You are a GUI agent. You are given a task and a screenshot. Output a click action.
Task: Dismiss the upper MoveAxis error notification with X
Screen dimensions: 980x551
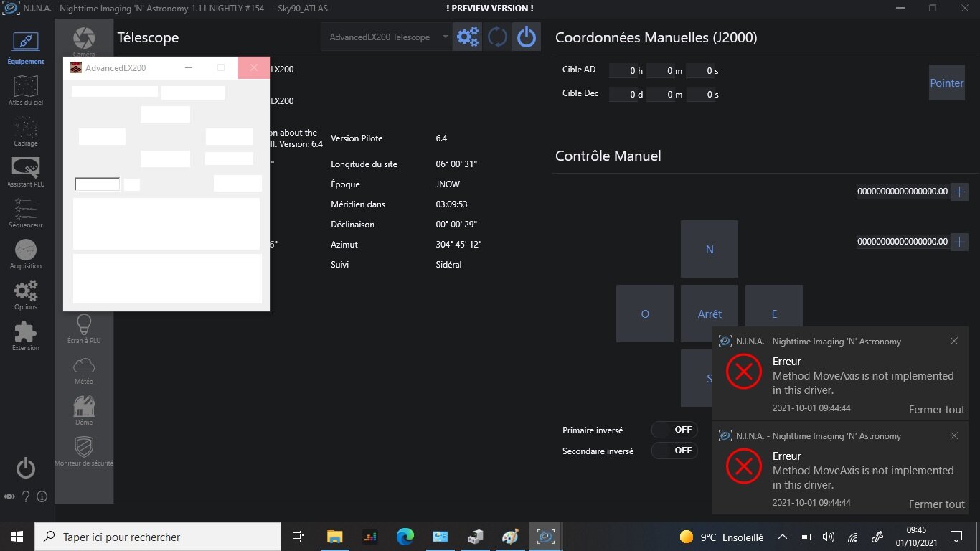[x=954, y=341]
